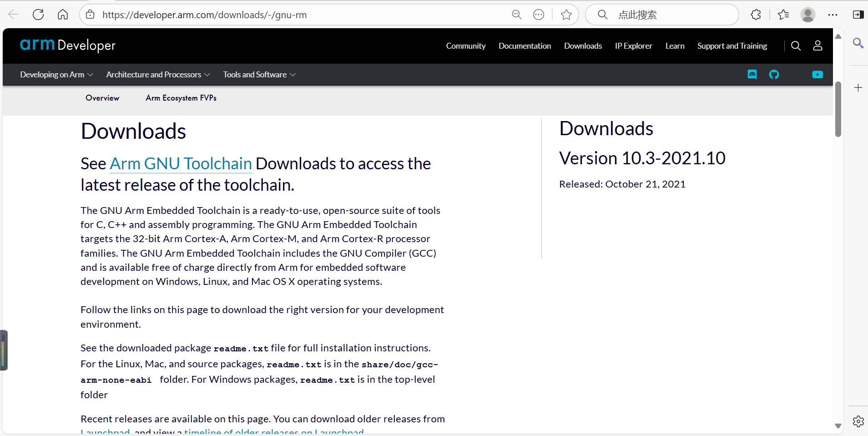This screenshot has height=436, width=868.
Task: Open the Community nav item
Action: (465, 46)
